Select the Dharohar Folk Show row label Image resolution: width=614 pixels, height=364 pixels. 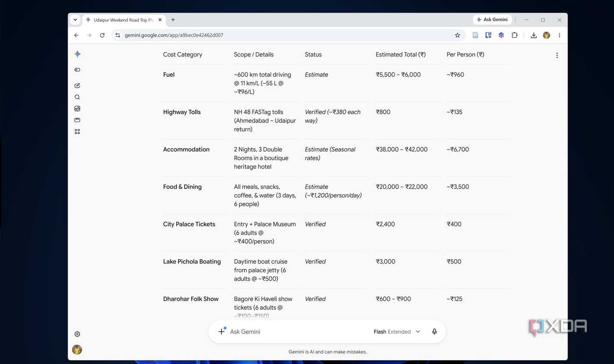point(191,299)
